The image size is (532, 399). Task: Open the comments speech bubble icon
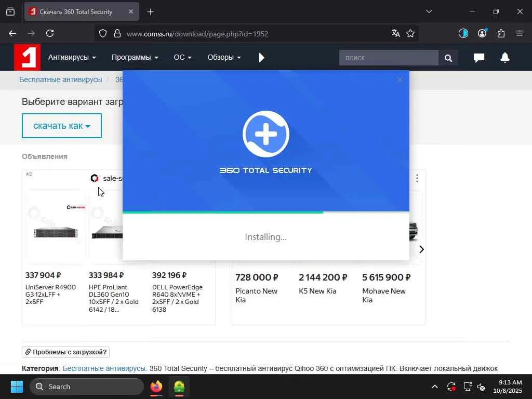pyautogui.click(x=479, y=58)
